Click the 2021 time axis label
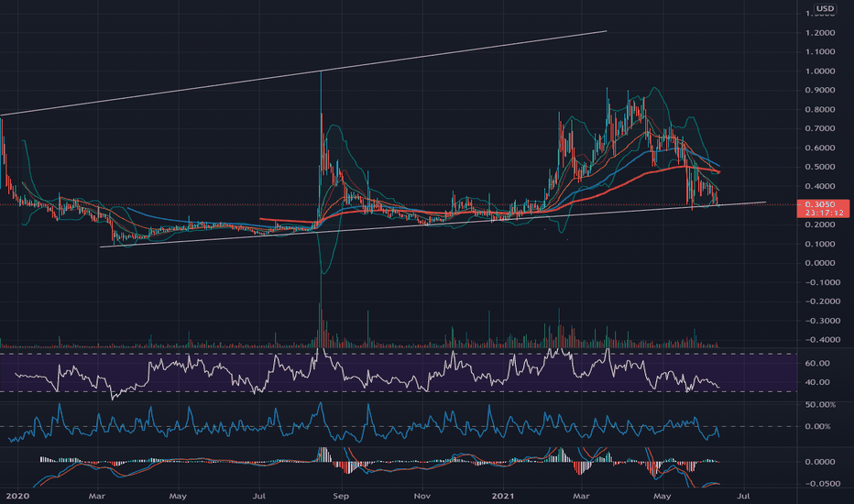 [503, 496]
